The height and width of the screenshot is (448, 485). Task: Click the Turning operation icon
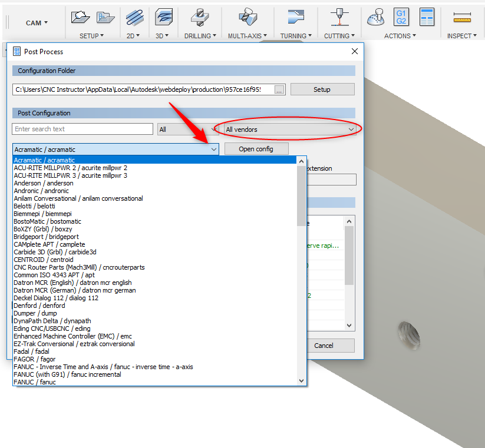[x=296, y=16]
